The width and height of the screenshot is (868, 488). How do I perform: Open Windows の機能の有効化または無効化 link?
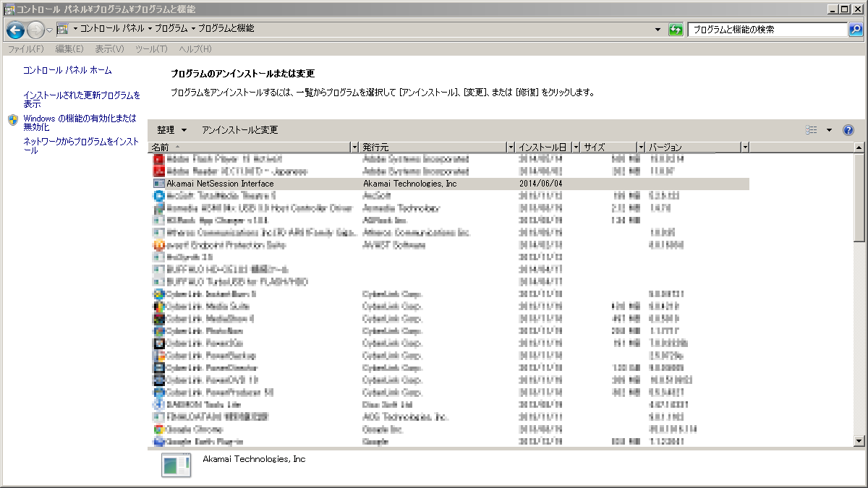[80, 122]
